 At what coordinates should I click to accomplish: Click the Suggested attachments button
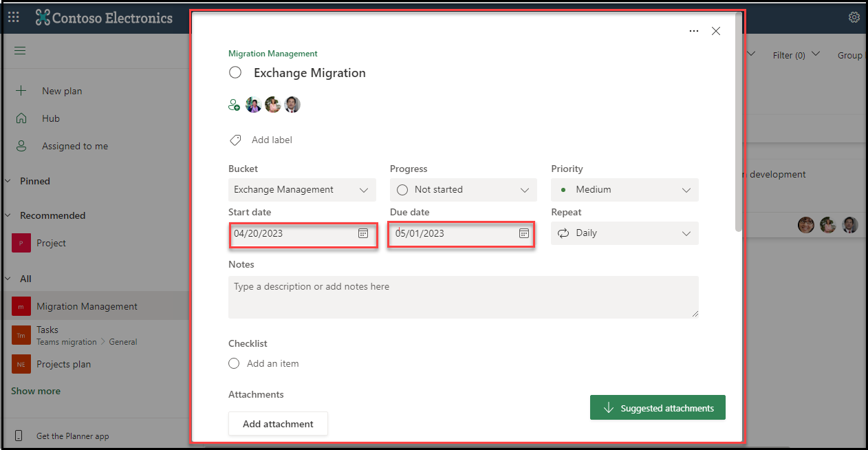[657, 408]
